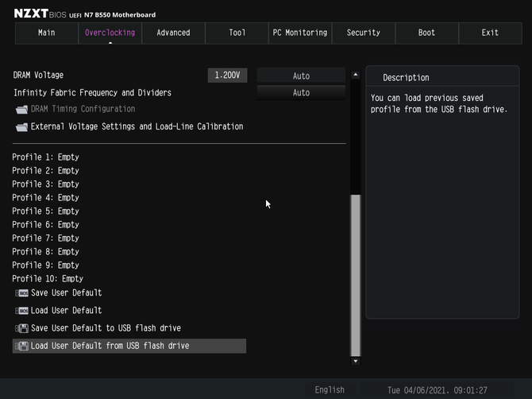Select Profile 9: Empty
532x399 pixels.
(45, 265)
